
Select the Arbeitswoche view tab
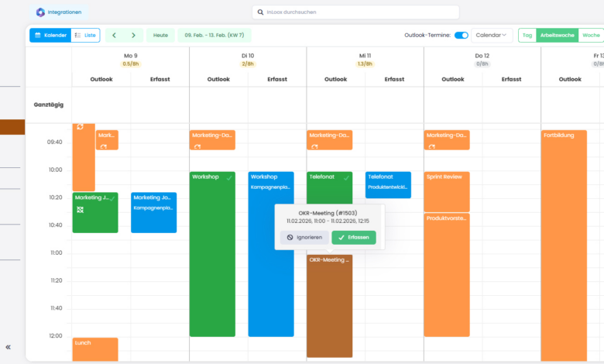coord(557,35)
